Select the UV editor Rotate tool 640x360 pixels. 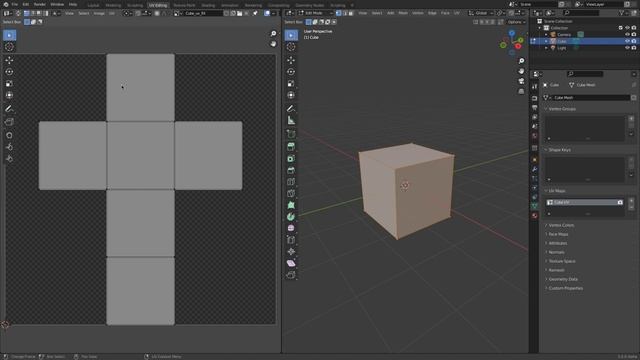[9, 72]
